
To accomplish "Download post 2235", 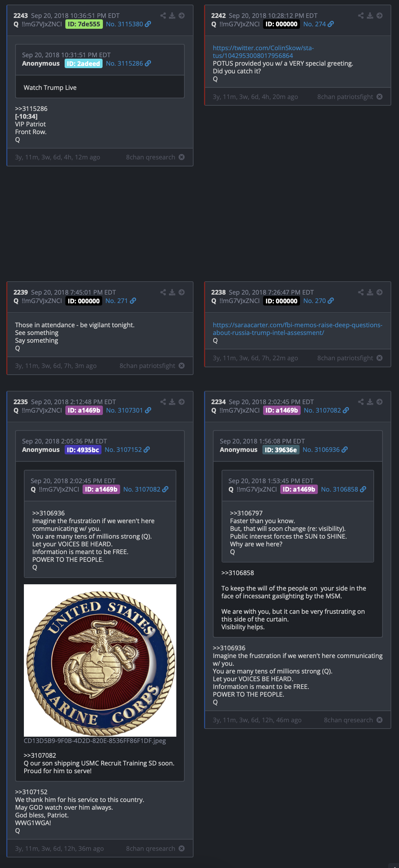I will (x=172, y=402).
